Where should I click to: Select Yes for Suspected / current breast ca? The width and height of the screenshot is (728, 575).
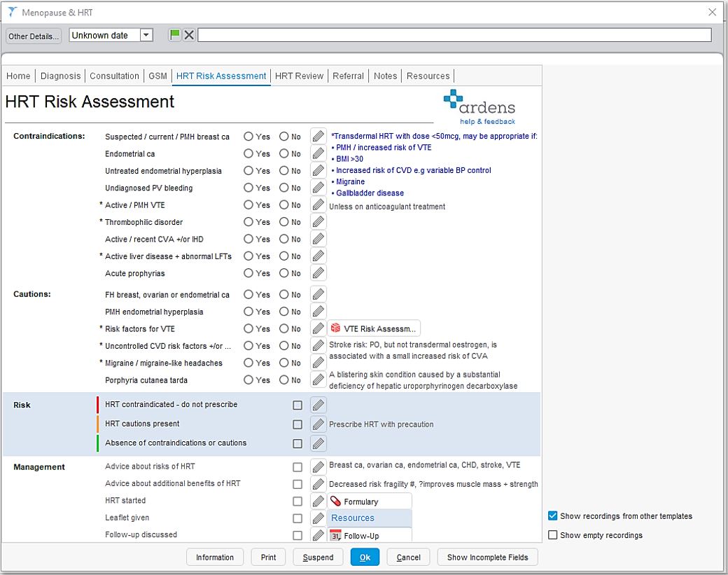point(248,136)
